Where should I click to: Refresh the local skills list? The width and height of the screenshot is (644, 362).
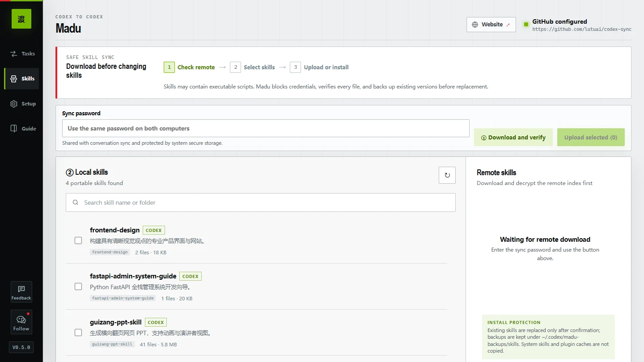[447, 175]
